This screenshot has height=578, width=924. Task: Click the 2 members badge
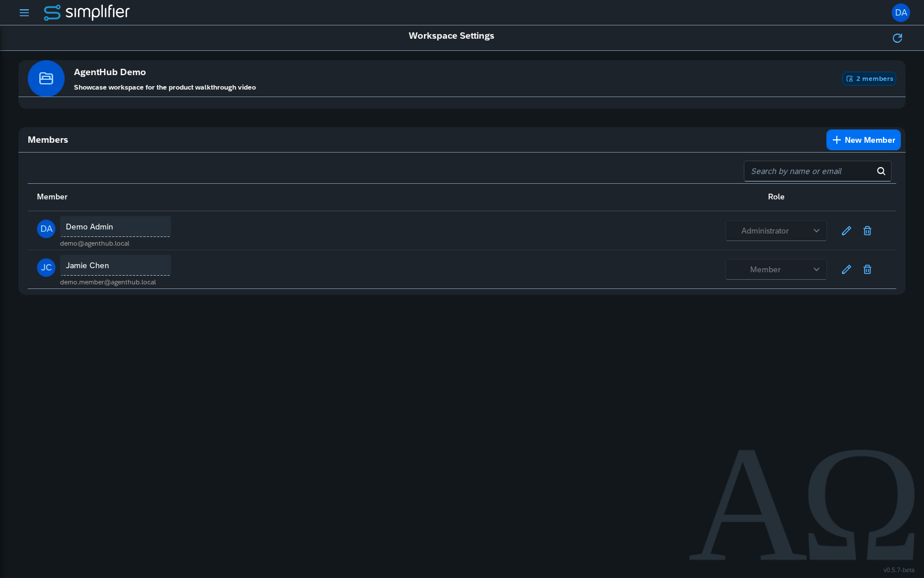[869, 79]
